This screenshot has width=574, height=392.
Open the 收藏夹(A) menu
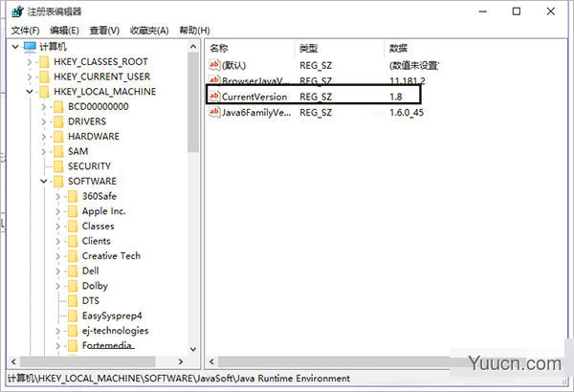click(149, 31)
